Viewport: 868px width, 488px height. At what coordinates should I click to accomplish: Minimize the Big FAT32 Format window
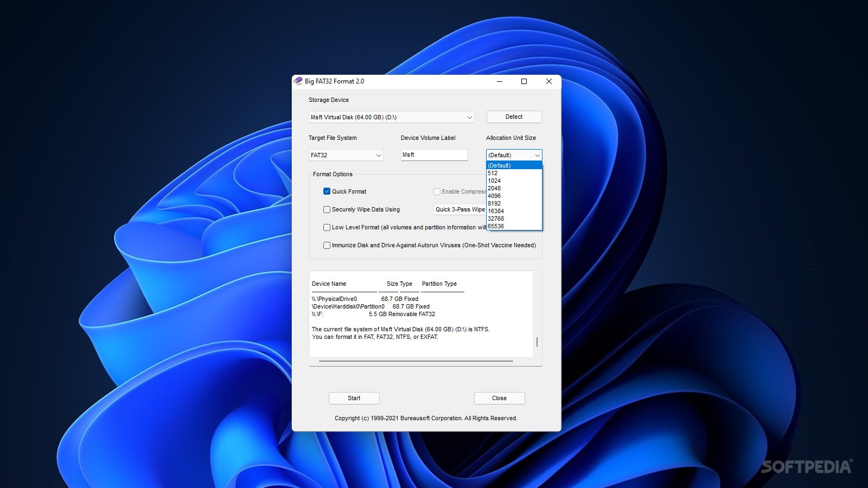tap(499, 81)
